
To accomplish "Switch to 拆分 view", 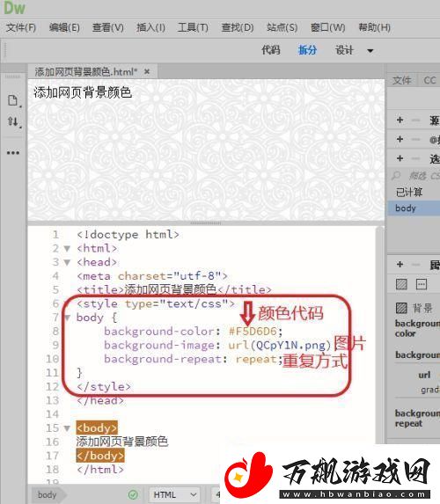I will pyautogui.click(x=307, y=50).
